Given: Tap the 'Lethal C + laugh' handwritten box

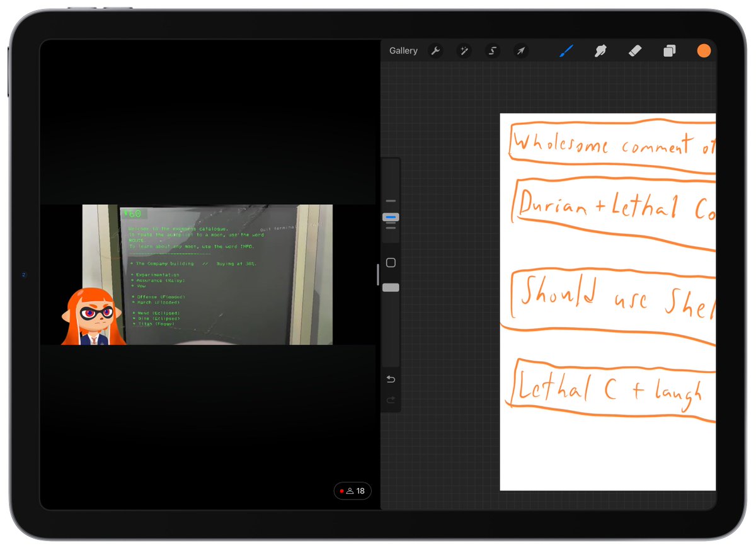Looking at the screenshot, I should 611,389.
